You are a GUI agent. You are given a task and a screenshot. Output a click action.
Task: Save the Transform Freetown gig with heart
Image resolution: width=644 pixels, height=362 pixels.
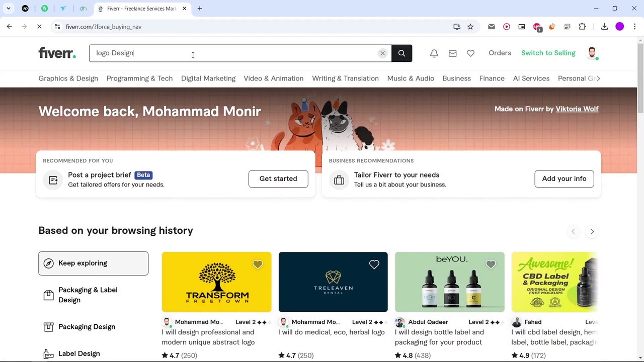[258, 264]
